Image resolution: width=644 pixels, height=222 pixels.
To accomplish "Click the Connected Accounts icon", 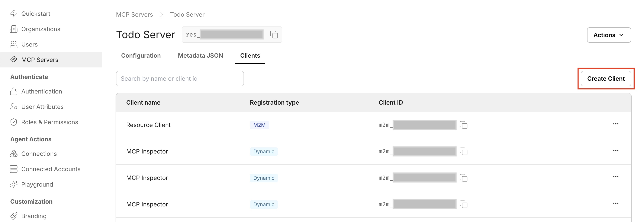I will pyautogui.click(x=14, y=169).
